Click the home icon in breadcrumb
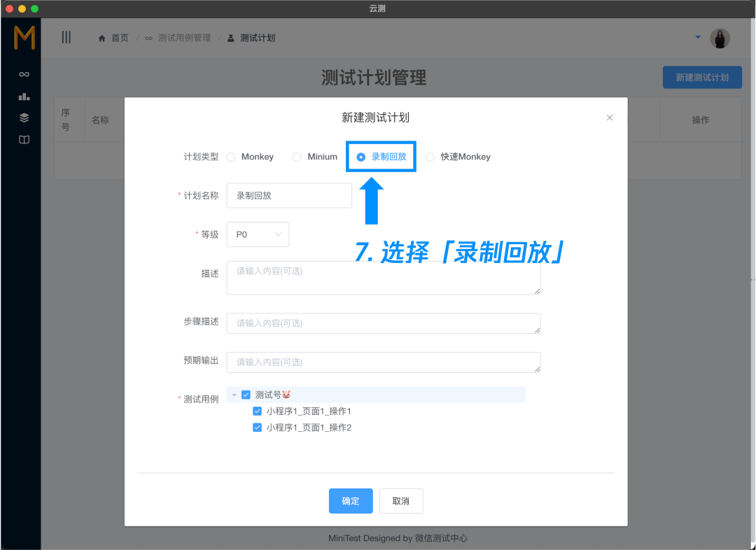756x550 pixels. coord(101,38)
